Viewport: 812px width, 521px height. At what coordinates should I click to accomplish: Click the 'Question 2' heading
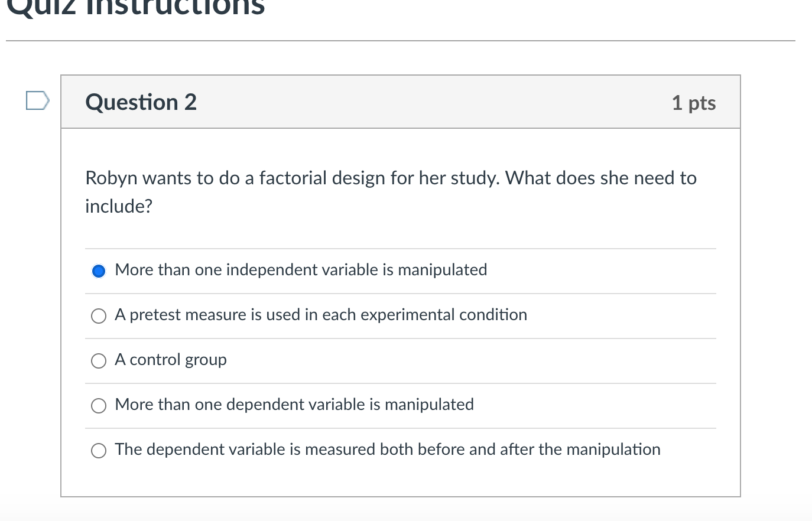[x=141, y=102]
